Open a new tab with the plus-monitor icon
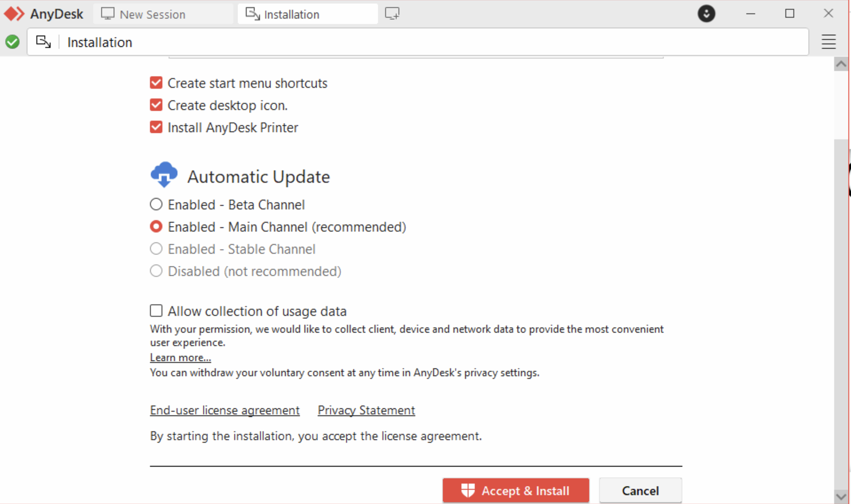The width and height of the screenshot is (851, 504). 392,14
